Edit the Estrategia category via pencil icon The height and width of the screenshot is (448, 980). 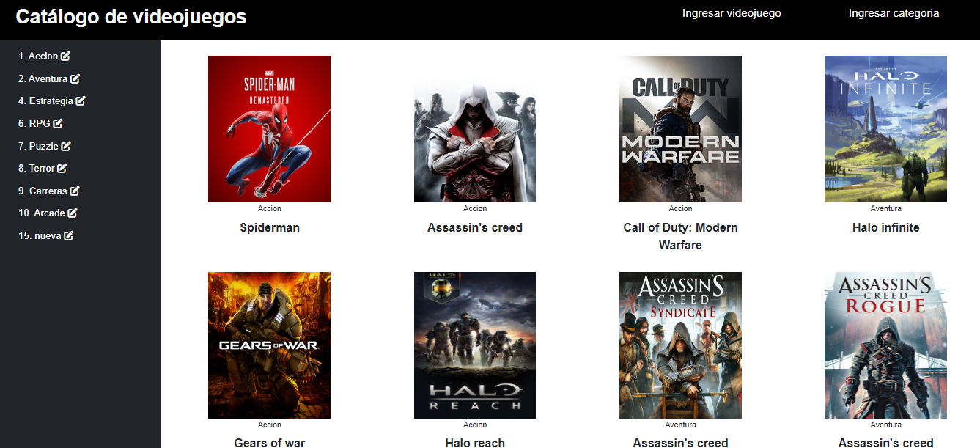pos(81,101)
